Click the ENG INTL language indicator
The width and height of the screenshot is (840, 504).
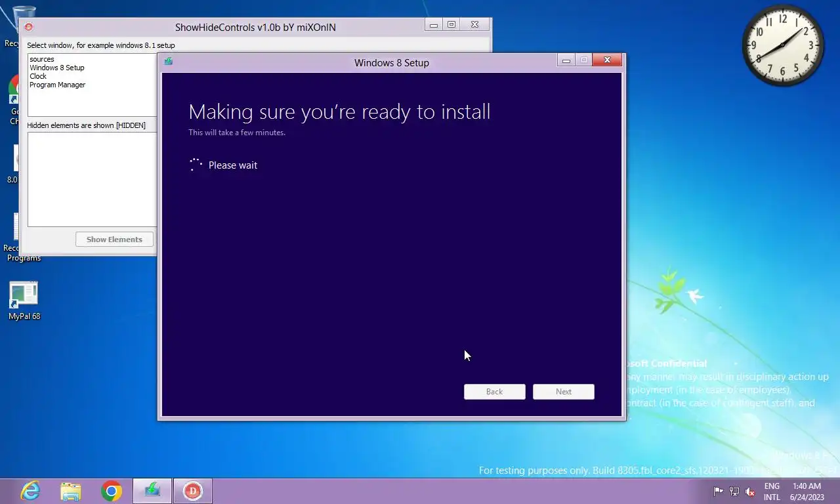click(772, 492)
